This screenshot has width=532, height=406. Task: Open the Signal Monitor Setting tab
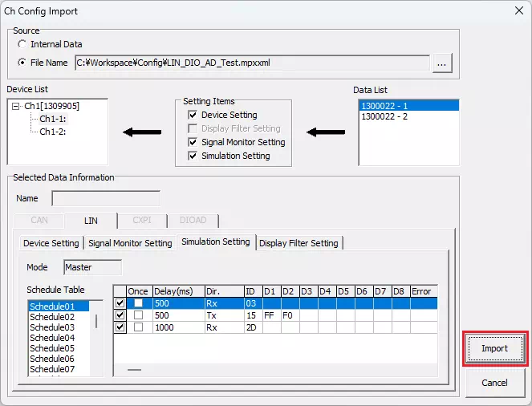(x=130, y=243)
